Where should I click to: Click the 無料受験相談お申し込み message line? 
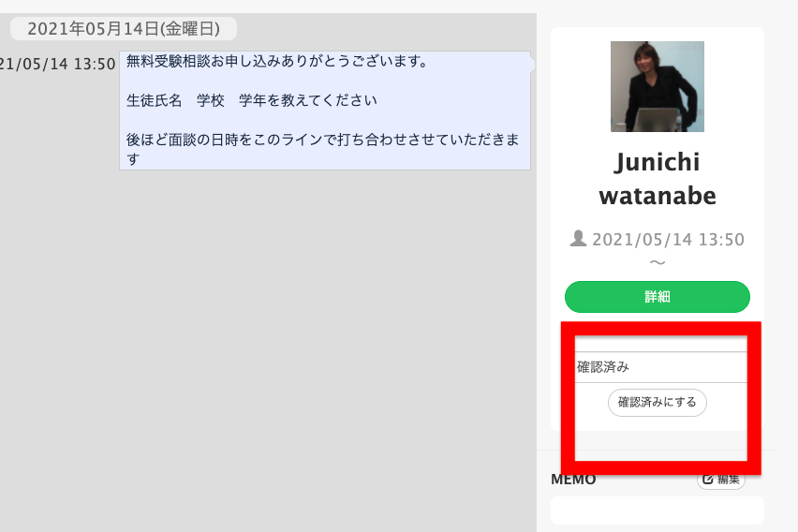(277, 61)
